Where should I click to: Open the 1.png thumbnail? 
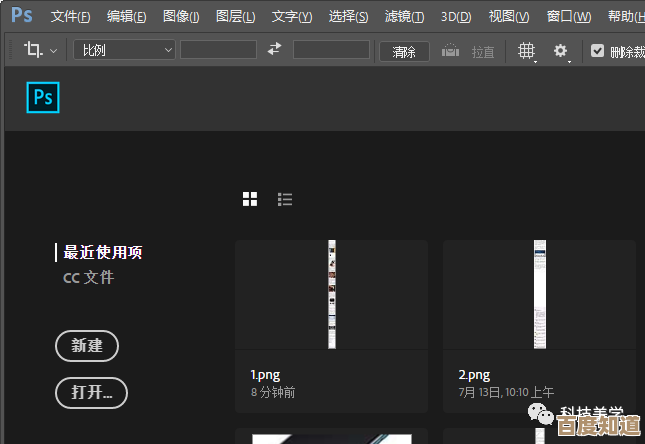coord(332,295)
